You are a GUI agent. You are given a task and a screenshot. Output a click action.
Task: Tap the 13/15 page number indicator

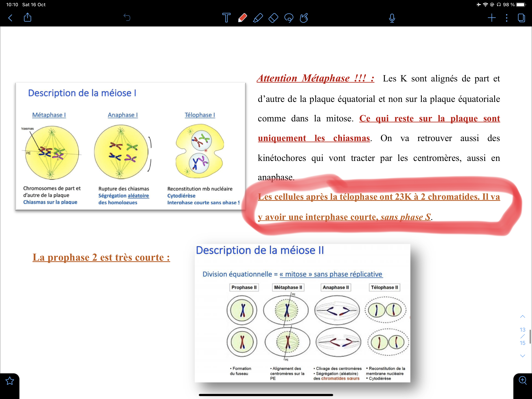[x=522, y=336]
